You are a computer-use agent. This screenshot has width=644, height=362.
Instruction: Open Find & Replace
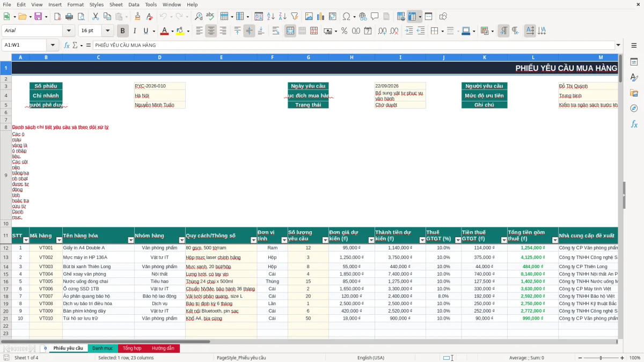point(199,17)
